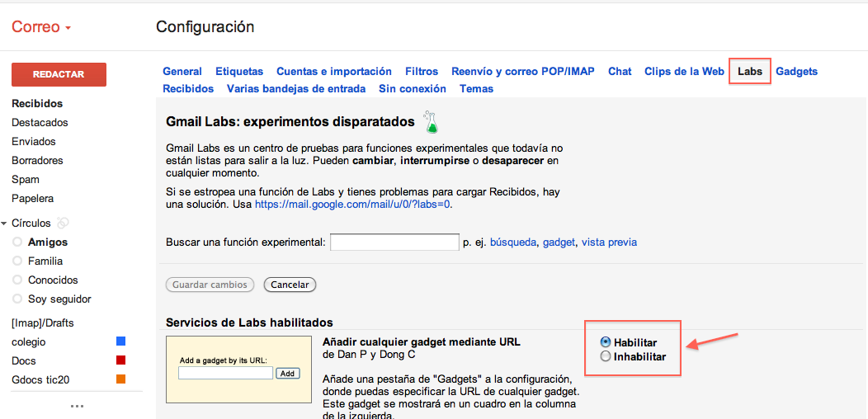Click the REDACTAR compose button

pos(59,74)
